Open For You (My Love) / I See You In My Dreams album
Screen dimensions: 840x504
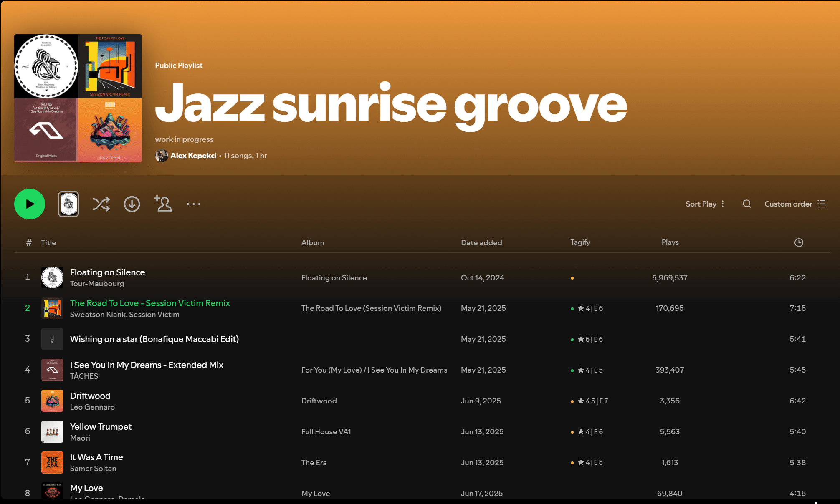pos(374,370)
